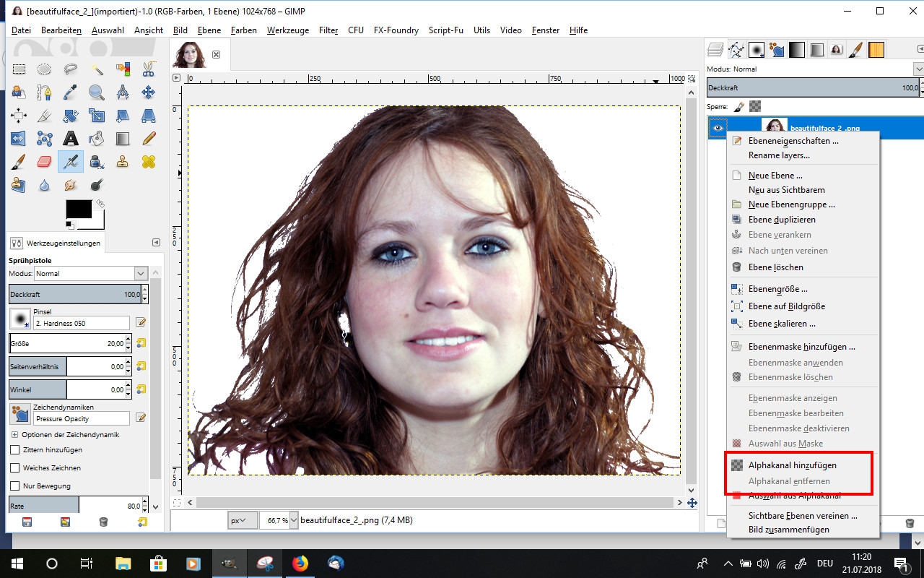This screenshot has width=924, height=578.
Task: Select the Color Picker eyedropper tool
Action: point(71,92)
